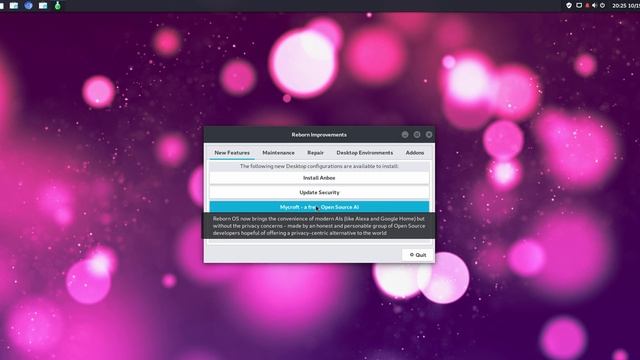This screenshot has height=360, width=640.
Task: Select the Repair tab
Action: pos(315,153)
